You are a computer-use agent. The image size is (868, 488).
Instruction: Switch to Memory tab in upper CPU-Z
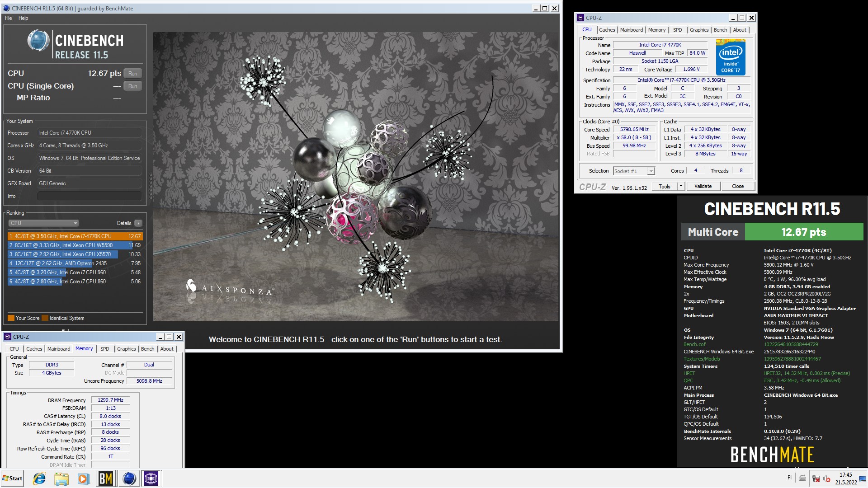click(x=657, y=30)
